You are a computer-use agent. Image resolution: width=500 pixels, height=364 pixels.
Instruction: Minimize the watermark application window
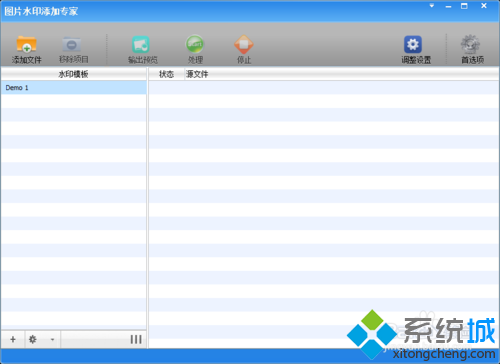448,6
